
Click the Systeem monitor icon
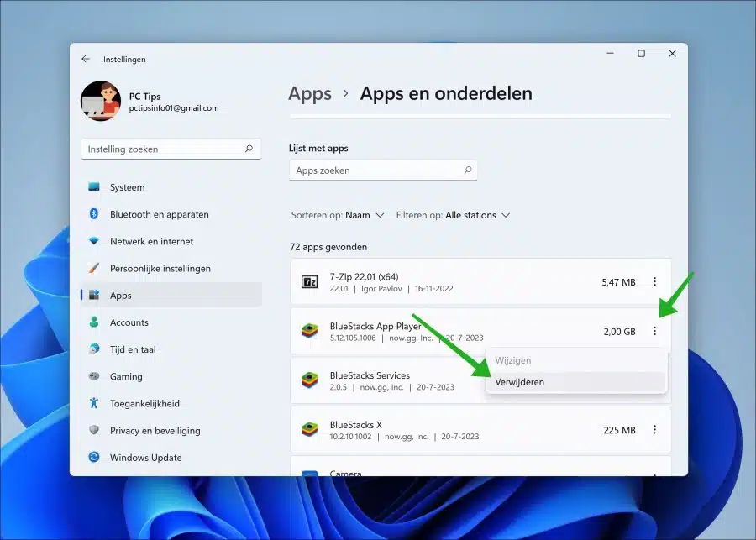pos(94,186)
